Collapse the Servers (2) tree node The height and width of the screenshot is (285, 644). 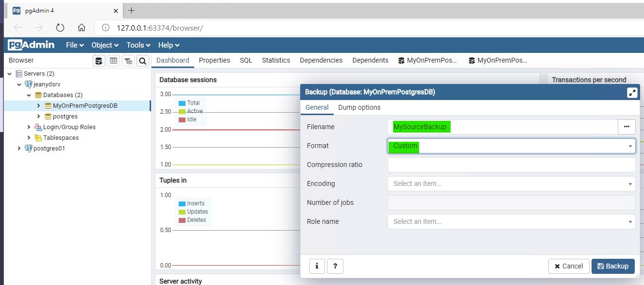(10, 74)
